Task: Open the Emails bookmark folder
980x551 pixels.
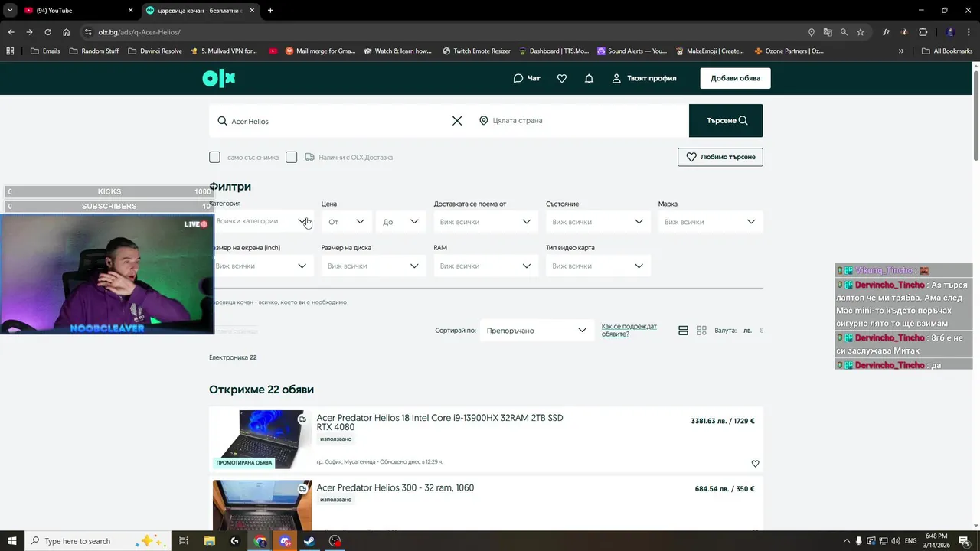Action: point(45,51)
